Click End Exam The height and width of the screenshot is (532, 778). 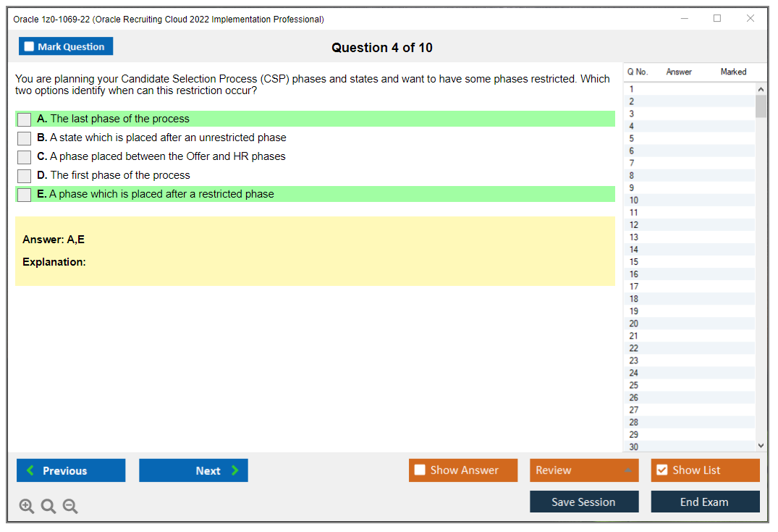[x=704, y=501]
